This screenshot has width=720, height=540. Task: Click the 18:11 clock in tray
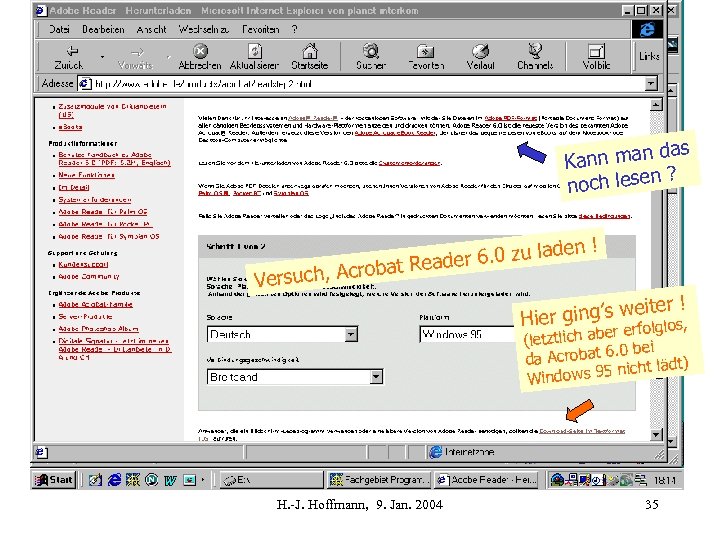point(664,480)
